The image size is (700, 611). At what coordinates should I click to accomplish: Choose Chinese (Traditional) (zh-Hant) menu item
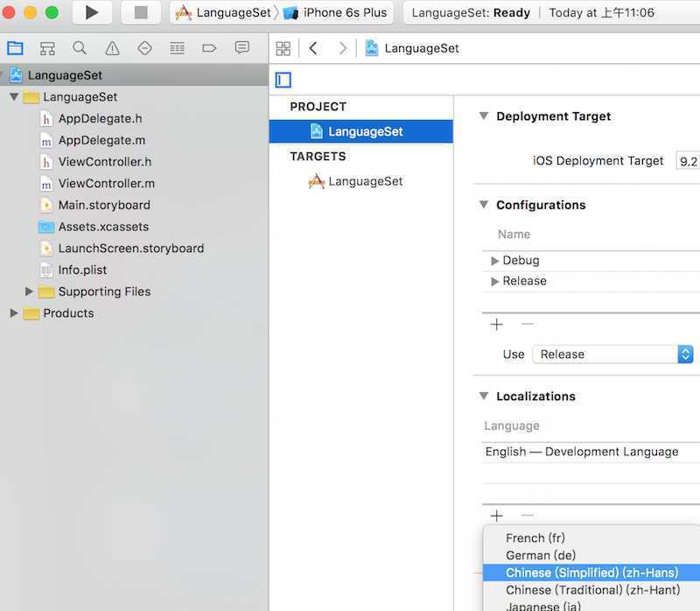tap(591, 590)
